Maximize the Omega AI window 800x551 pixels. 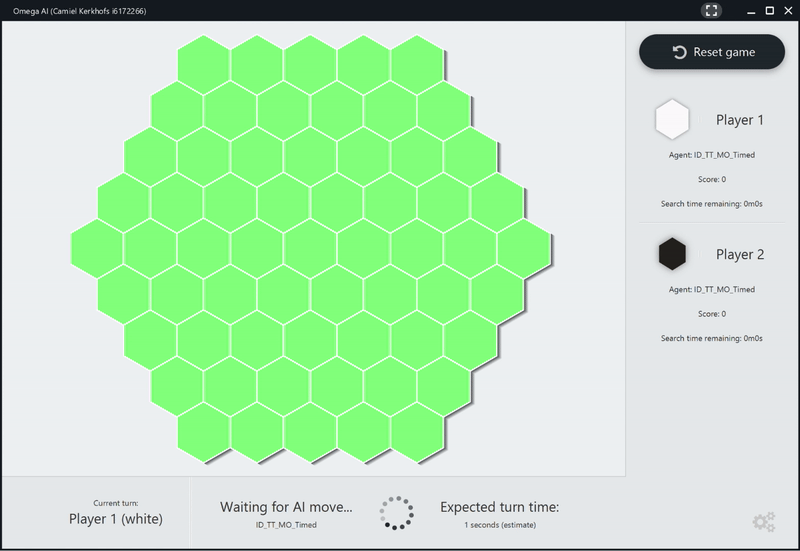[769, 10]
